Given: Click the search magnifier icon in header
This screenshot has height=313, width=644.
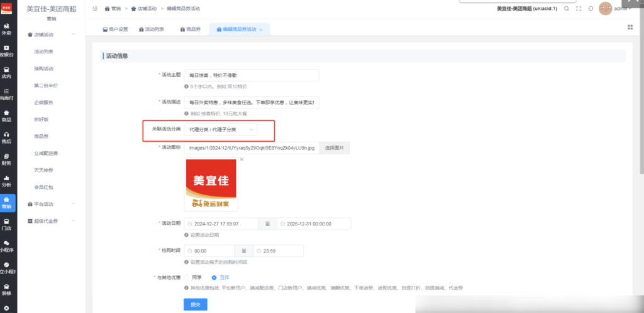Looking at the screenshot, I should click(x=567, y=9).
